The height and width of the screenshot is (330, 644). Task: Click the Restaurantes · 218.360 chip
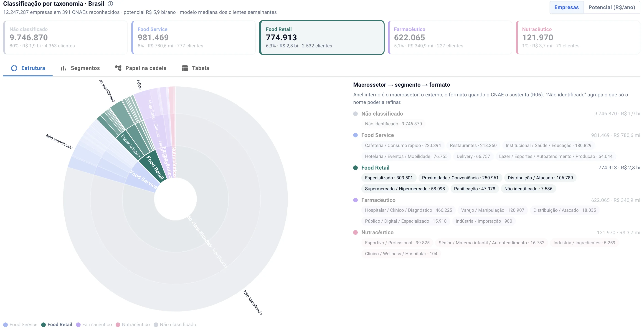pos(473,145)
